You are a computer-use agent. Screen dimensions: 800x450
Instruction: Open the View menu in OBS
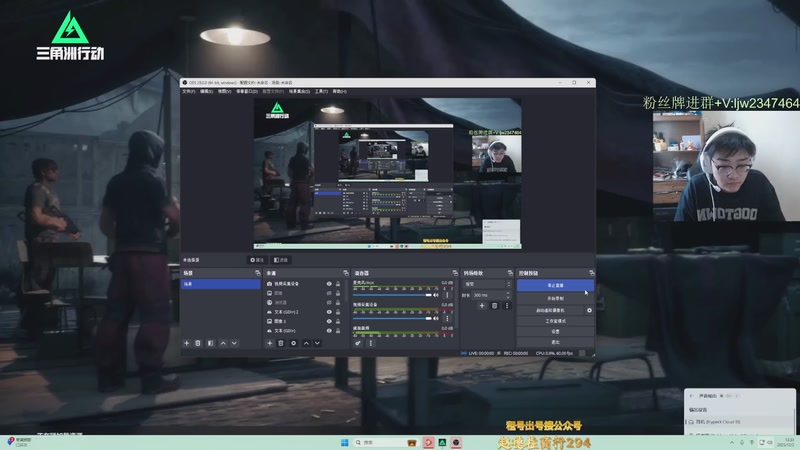pyautogui.click(x=224, y=91)
